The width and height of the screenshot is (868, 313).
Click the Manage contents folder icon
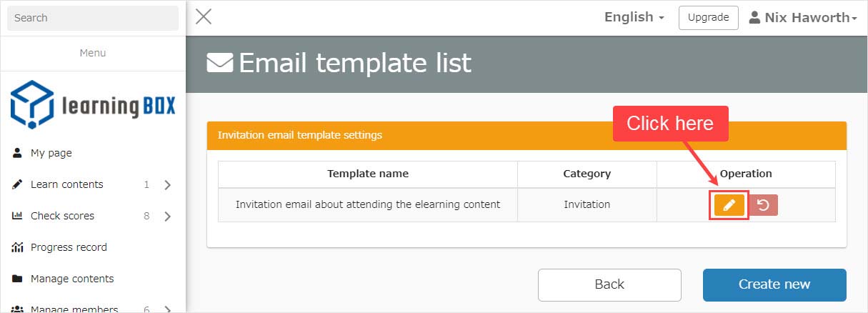tap(18, 279)
